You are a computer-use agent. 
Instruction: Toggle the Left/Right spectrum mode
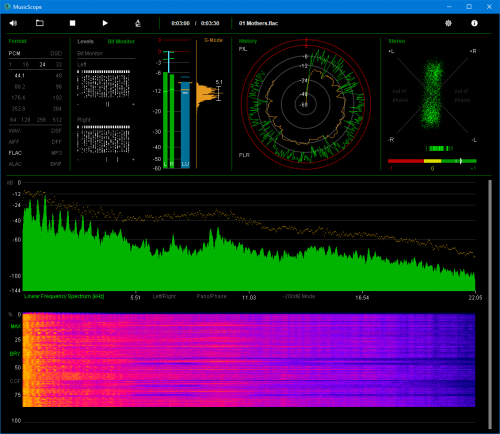164,296
